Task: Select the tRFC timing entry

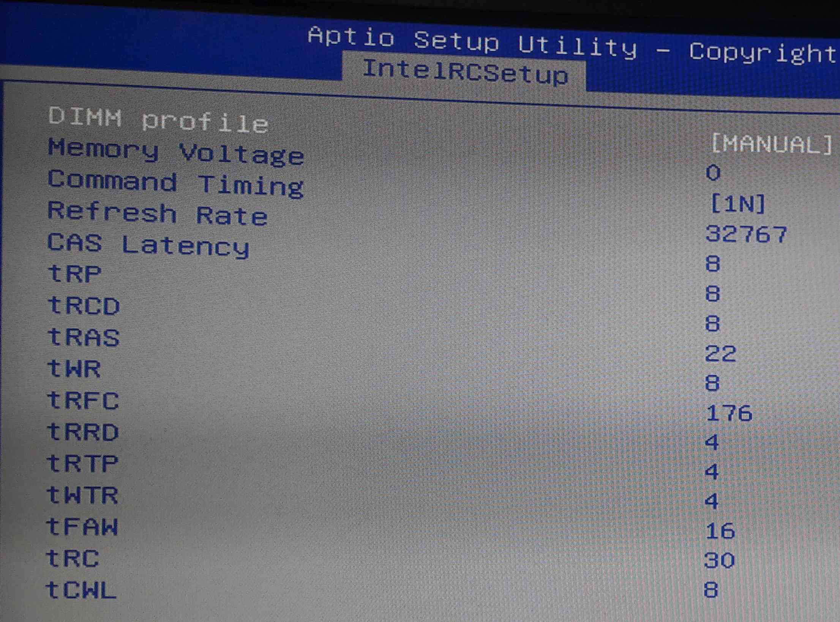Action: pos(83,400)
